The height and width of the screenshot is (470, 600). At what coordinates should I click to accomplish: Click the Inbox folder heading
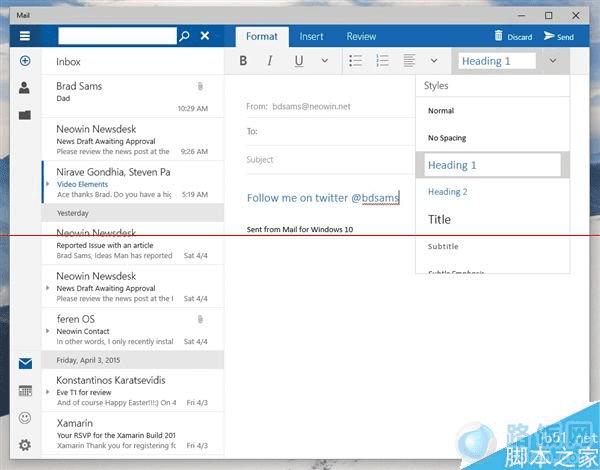[68, 62]
